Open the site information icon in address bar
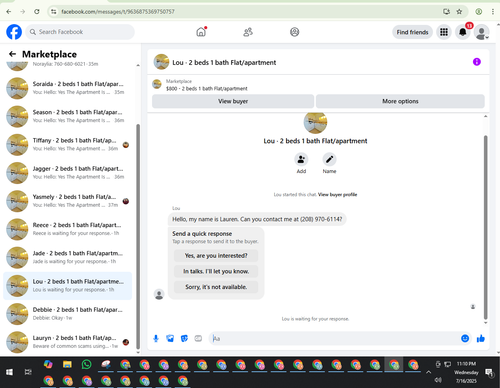500x388 pixels. [x=53, y=12]
